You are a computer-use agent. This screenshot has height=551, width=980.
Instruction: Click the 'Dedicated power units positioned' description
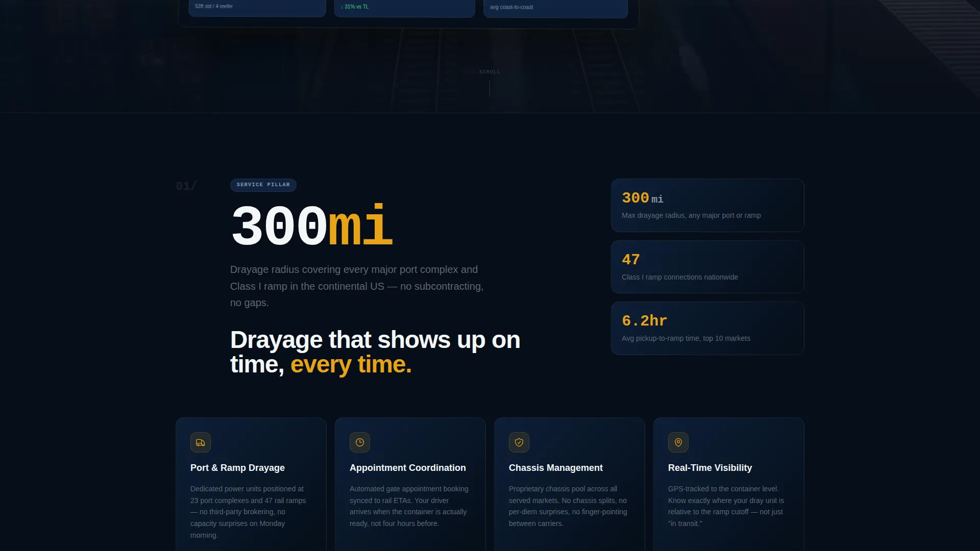tap(249, 512)
